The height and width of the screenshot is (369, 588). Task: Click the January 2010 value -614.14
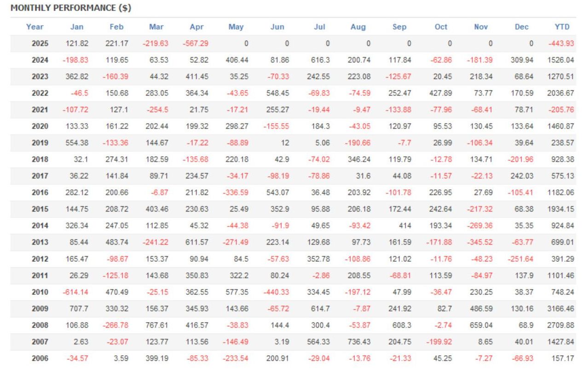pos(75,292)
